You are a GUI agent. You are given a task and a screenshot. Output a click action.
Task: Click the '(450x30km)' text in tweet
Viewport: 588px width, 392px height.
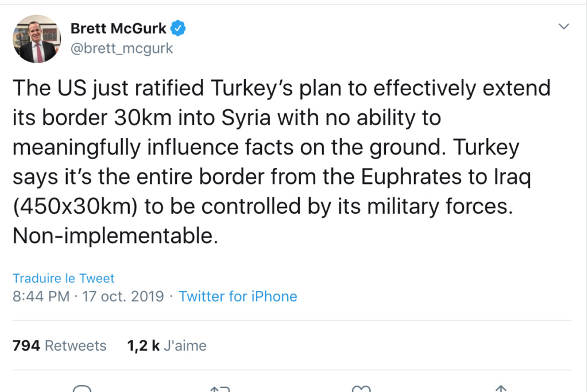click(x=75, y=206)
